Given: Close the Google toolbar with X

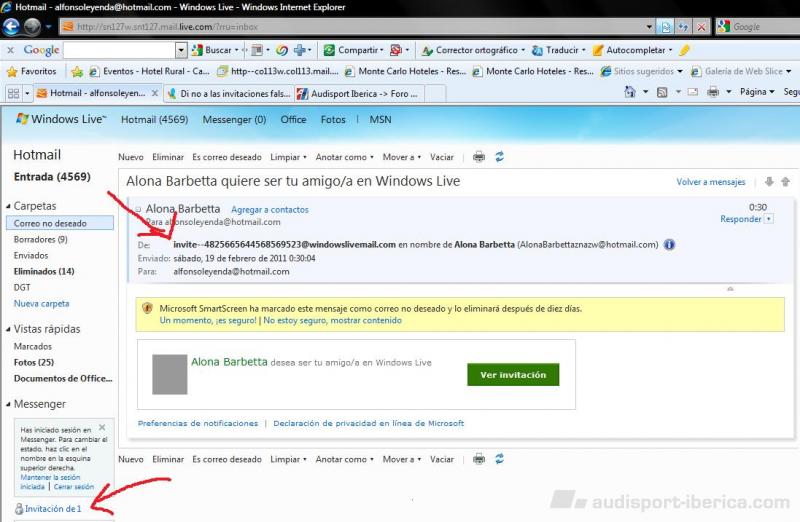Looking at the screenshot, I should tap(10, 50).
